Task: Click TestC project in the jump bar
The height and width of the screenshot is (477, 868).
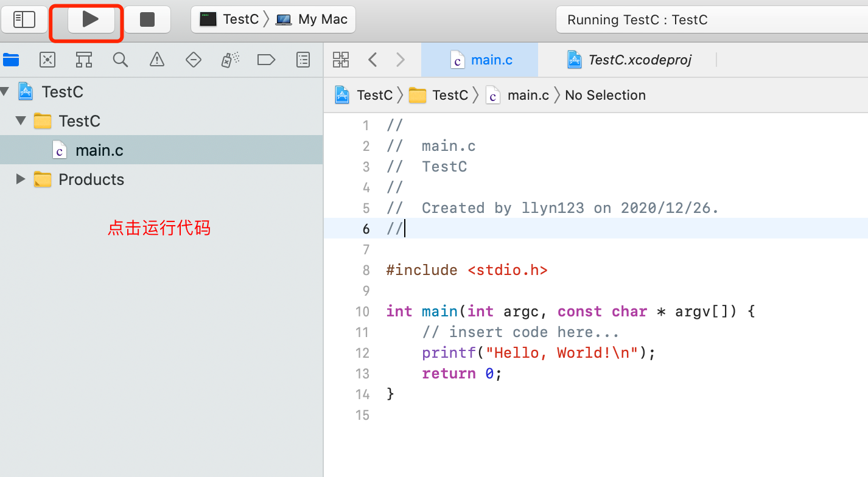Action: tap(364, 95)
